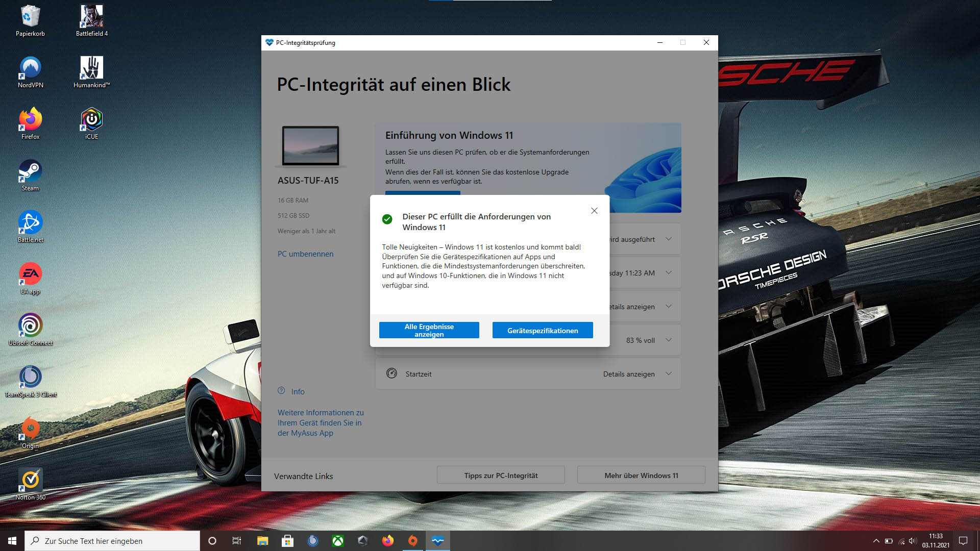Click the ASUS-TUF-A15 laptop thumbnail
This screenshot has height=551, width=980.
310,145
